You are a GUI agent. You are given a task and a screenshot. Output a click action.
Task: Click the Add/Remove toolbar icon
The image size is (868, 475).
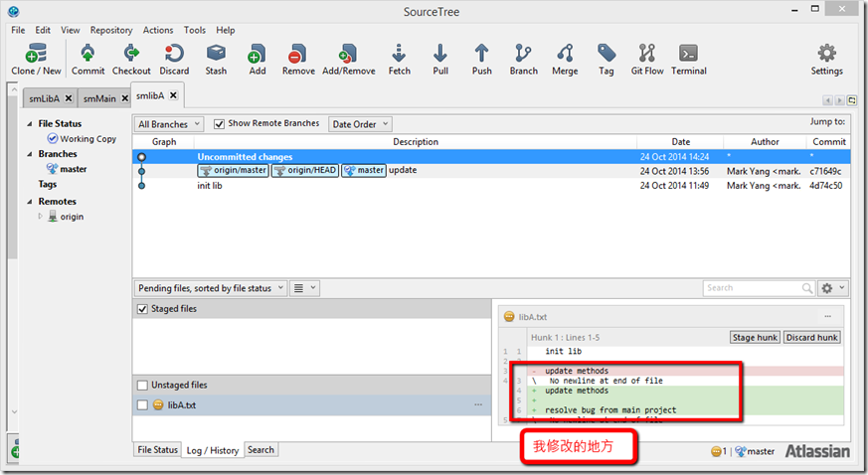(x=349, y=60)
